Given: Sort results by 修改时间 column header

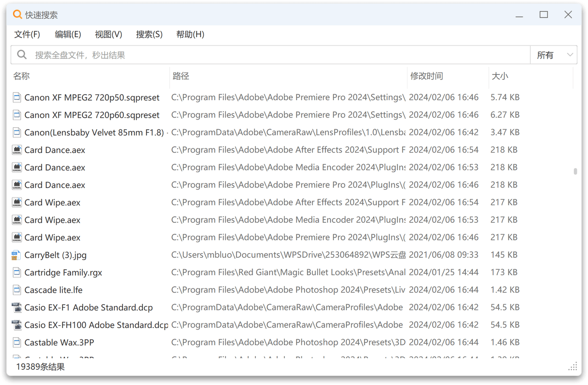Looking at the screenshot, I should point(426,76).
